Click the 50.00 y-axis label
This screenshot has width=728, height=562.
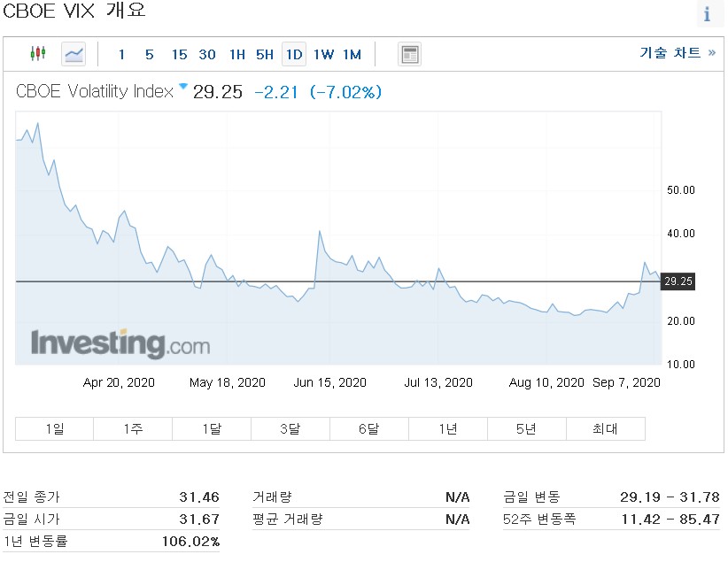click(681, 190)
